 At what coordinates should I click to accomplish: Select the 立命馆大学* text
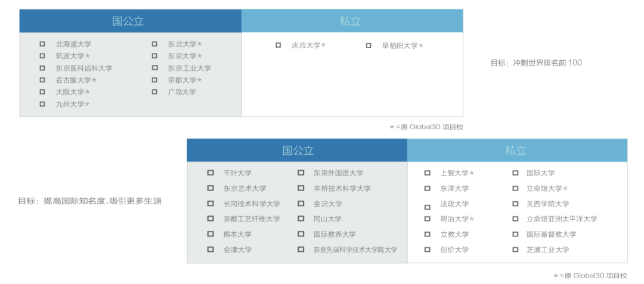click(x=547, y=189)
